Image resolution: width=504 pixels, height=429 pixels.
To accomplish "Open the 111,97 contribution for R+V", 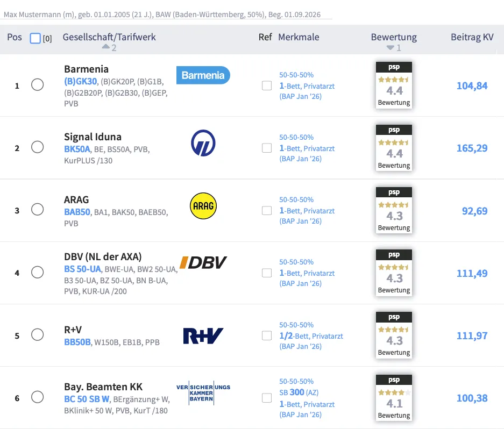I will tap(472, 336).
